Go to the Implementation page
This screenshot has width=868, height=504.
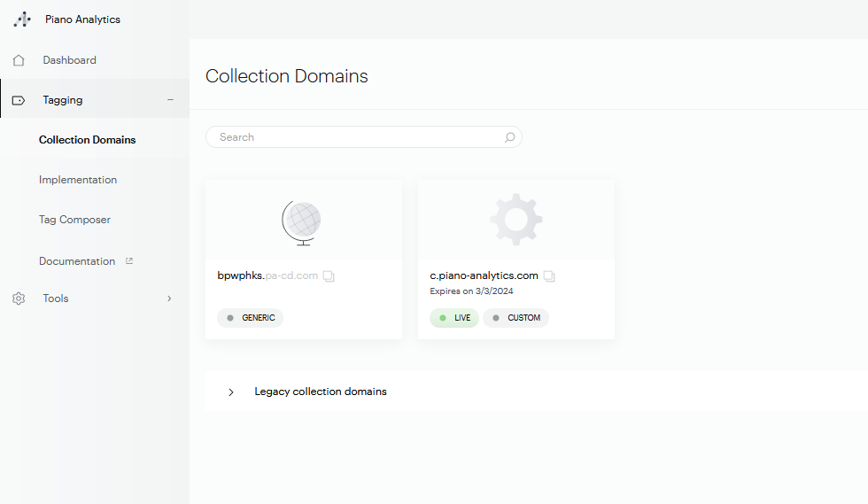pyautogui.click(x=78, y=180)
